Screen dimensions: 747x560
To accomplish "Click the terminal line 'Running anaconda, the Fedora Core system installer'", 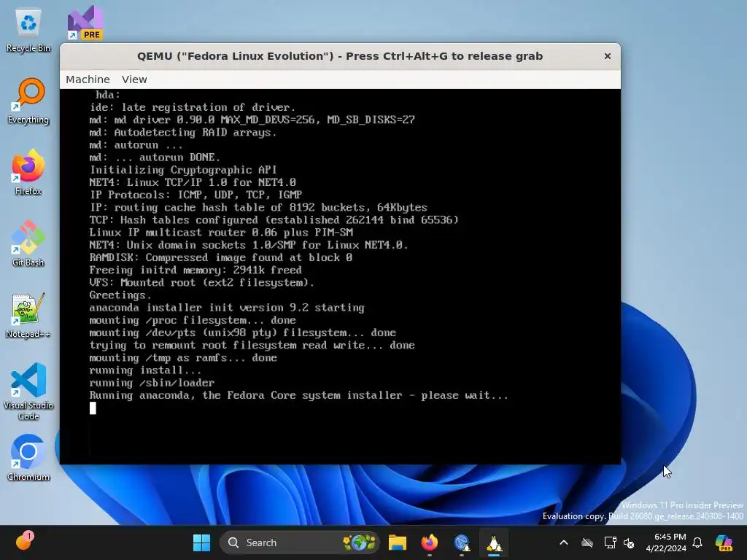I will (x=298, y=395).
